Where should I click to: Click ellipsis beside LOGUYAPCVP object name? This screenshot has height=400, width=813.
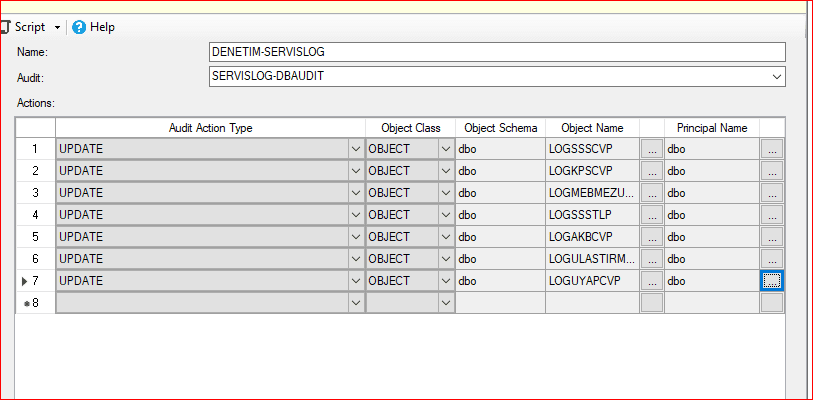(652, 281)
